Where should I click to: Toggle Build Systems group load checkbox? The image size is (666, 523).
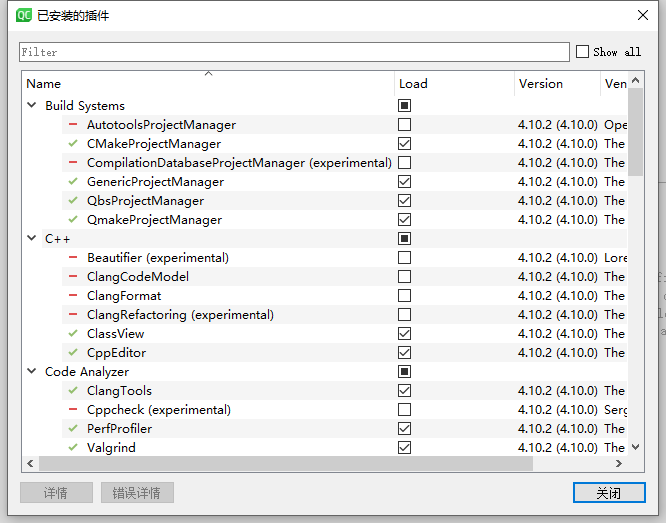point(404,105)
